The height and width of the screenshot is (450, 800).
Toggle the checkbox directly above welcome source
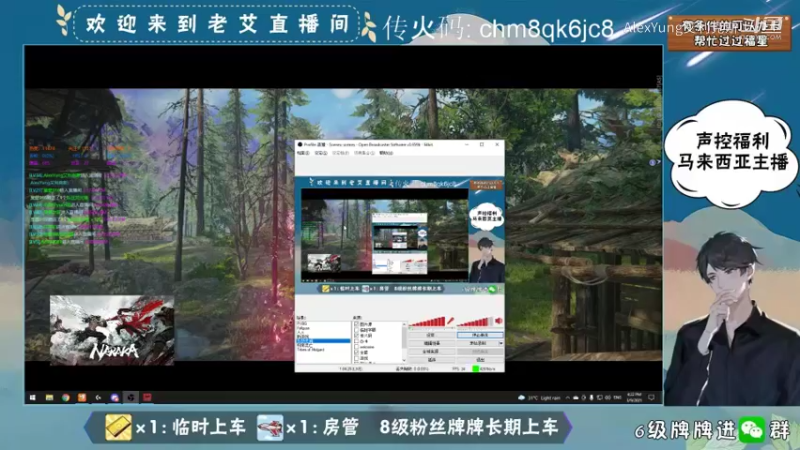356,341
